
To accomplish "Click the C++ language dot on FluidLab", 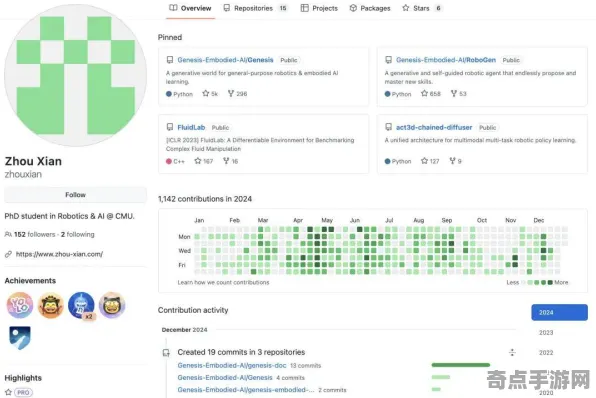I will pyautogui.click(x=169, y=161).
